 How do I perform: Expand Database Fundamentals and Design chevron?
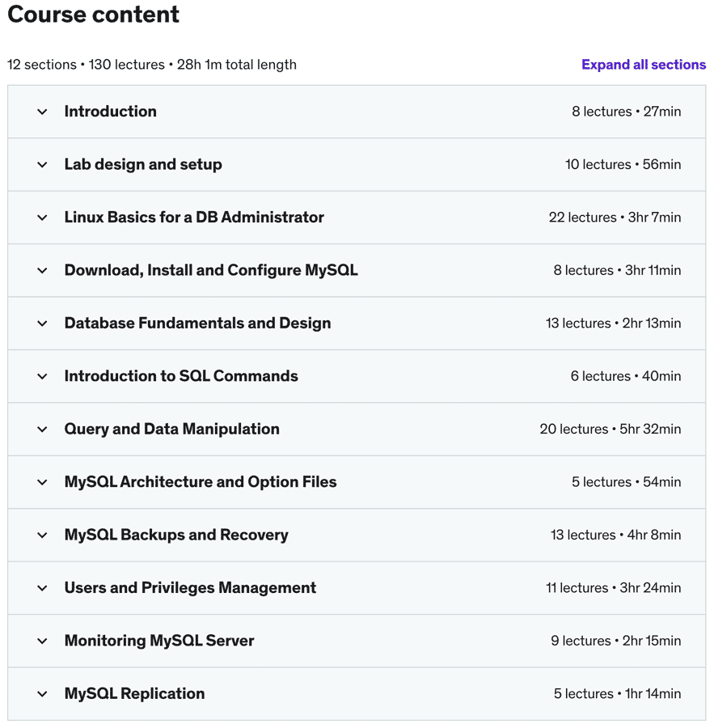click(x=42, y=324)
